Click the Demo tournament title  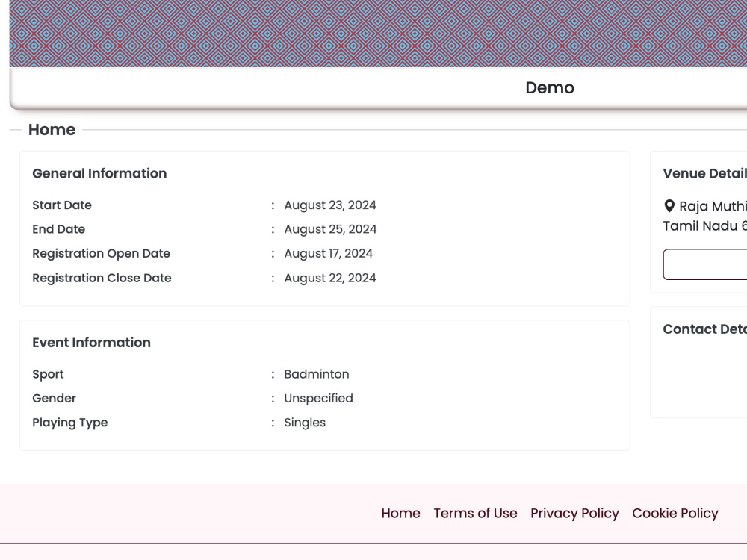pyautogui.click(x=550, y=87)
